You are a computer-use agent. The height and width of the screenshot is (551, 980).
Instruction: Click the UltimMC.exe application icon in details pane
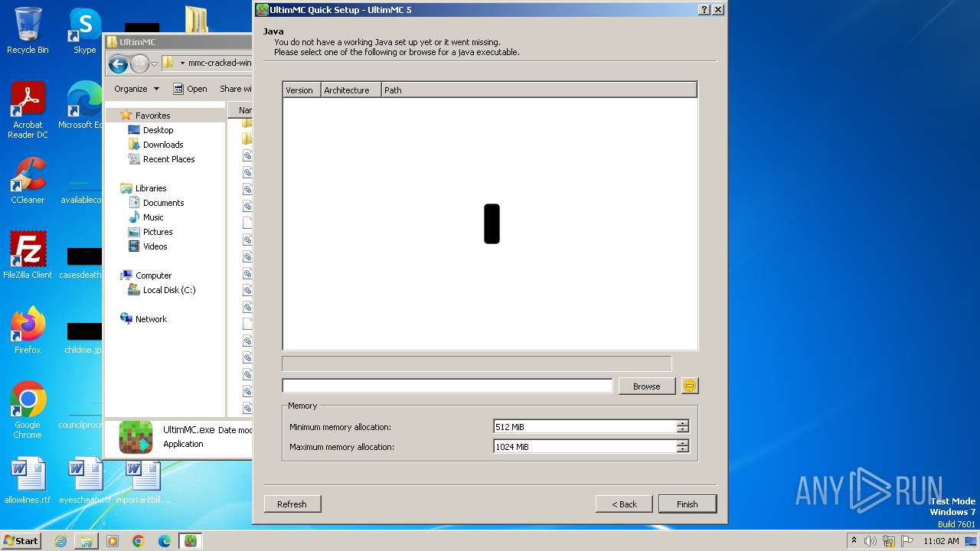(x=136, y=437)
